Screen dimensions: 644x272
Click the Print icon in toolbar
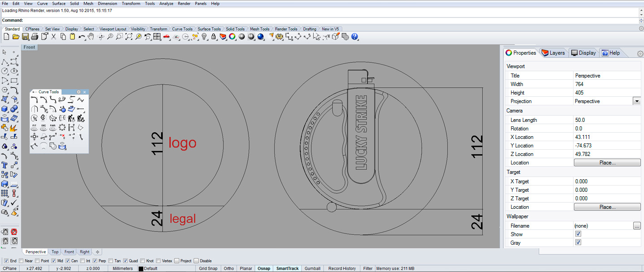[x=35, y=37]
